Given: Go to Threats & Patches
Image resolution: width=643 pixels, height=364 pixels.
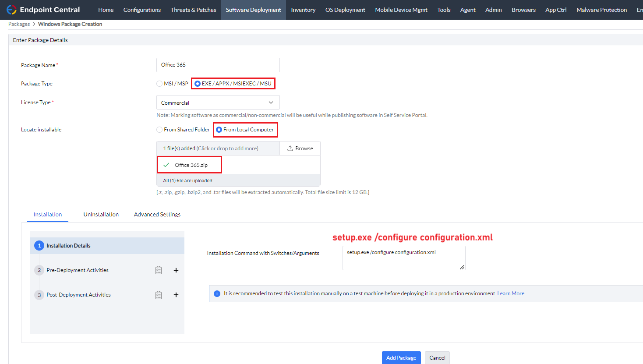Looking at the screenshot, I should [193, 10].
